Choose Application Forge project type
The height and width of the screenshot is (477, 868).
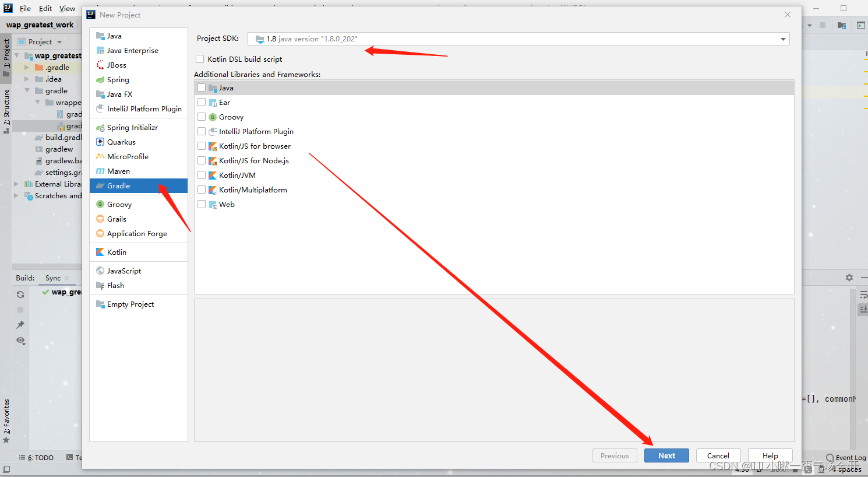(139, 234)
